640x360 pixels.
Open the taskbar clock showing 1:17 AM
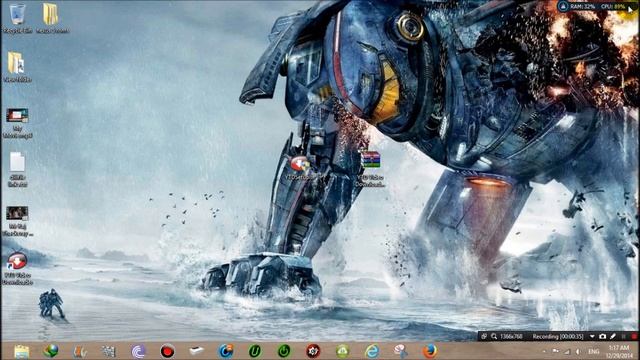[x=619, y=351]
